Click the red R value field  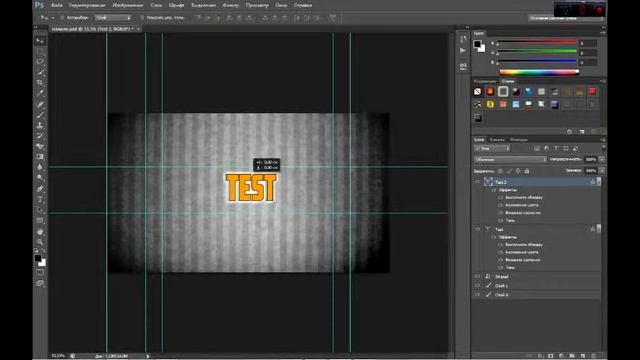pyautogui.click(x=588, y=43)
